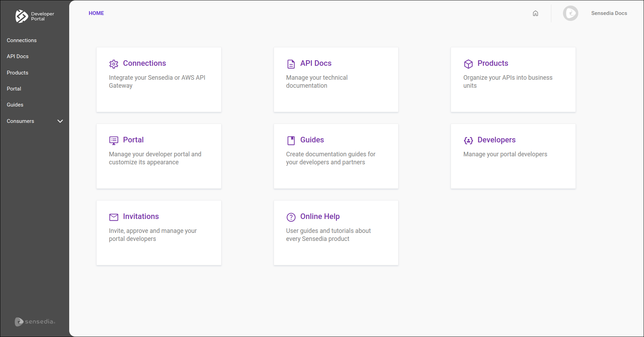Click the Invitations envelope icon
The image size is (644, 337).
tap(114, 217)
